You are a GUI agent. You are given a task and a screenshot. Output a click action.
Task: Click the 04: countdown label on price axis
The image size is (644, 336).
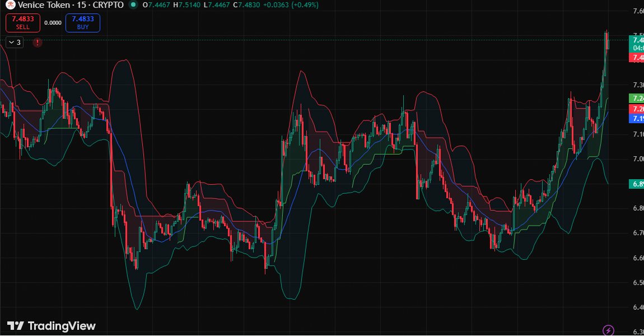(x=637, y=48)
